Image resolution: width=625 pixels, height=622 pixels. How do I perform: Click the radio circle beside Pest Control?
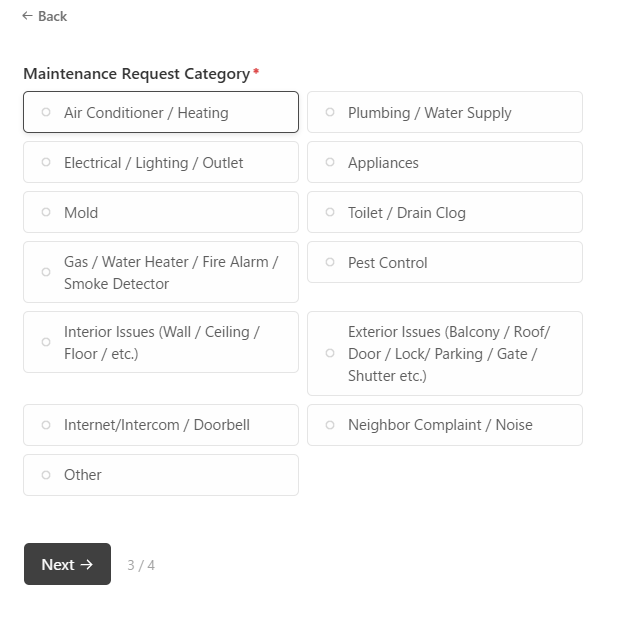pos(330,262)
